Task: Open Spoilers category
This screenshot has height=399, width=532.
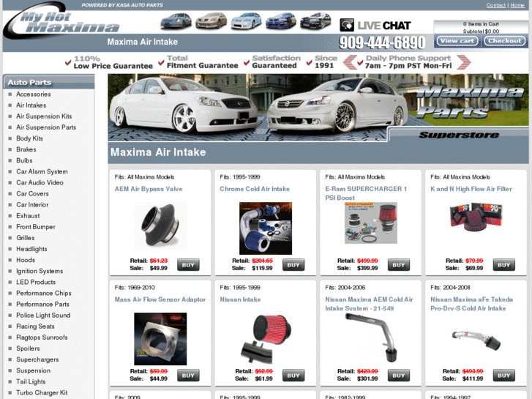Action: (28, 348)
